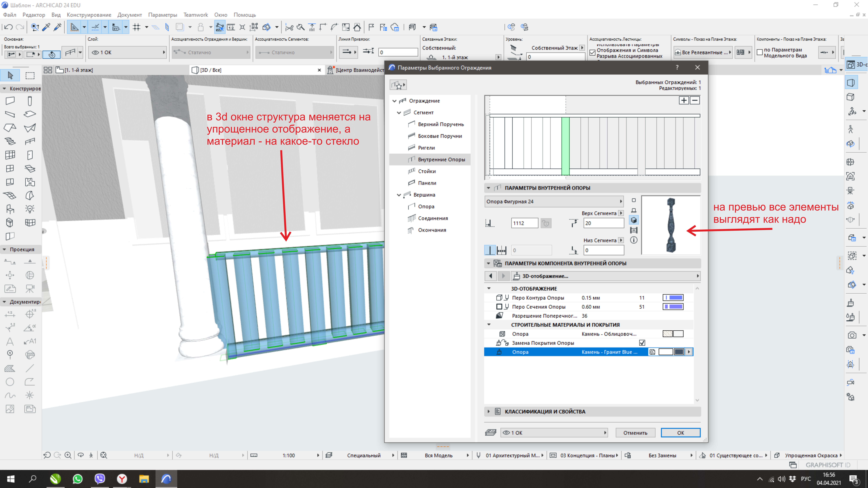Screen dimensions: 868x488
Task: Toggle Замена Покрытия Опоры checkbox
Action: point(642,343)
